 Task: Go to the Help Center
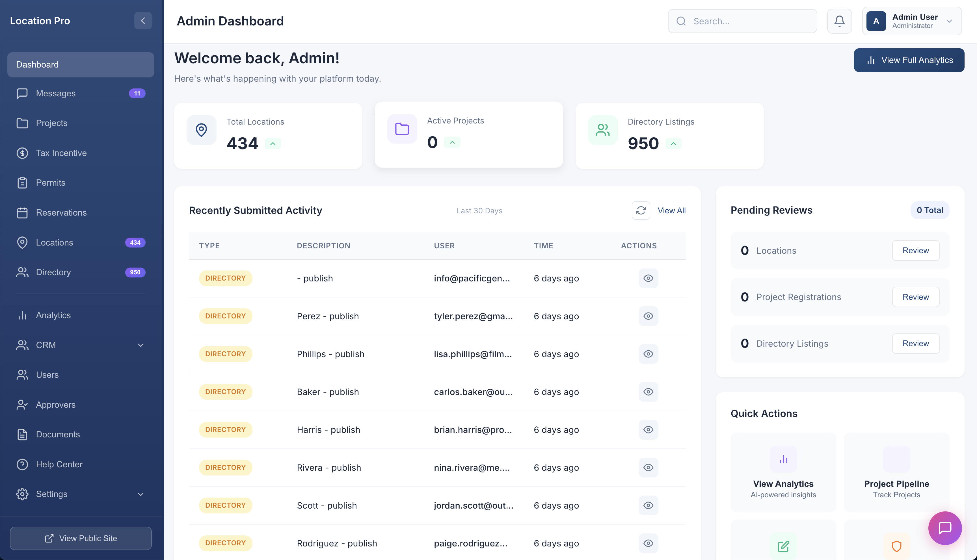click(x=81, y=464)
